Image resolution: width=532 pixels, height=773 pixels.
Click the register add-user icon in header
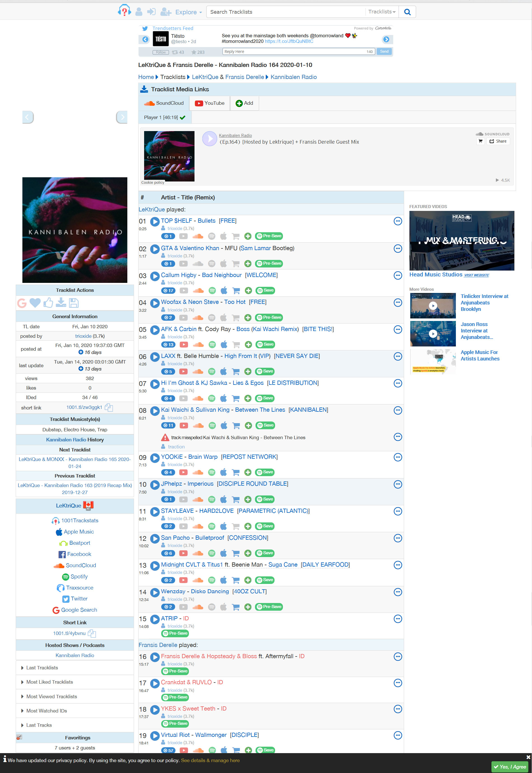click(166, 12)
